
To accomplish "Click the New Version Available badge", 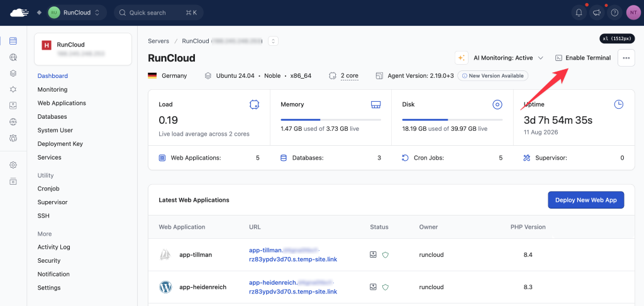I will 493,76.
